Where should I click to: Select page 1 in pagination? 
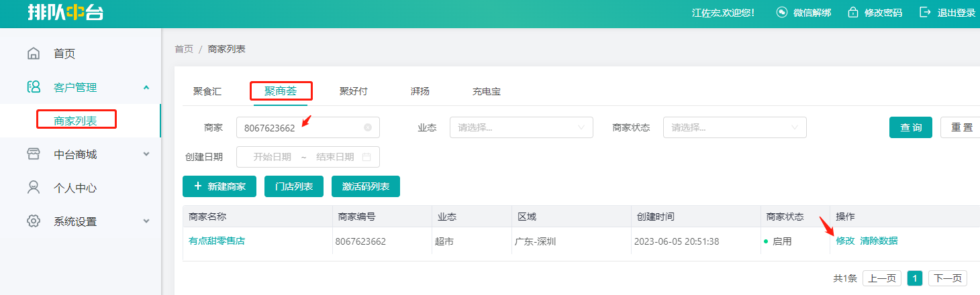[915, 278]
